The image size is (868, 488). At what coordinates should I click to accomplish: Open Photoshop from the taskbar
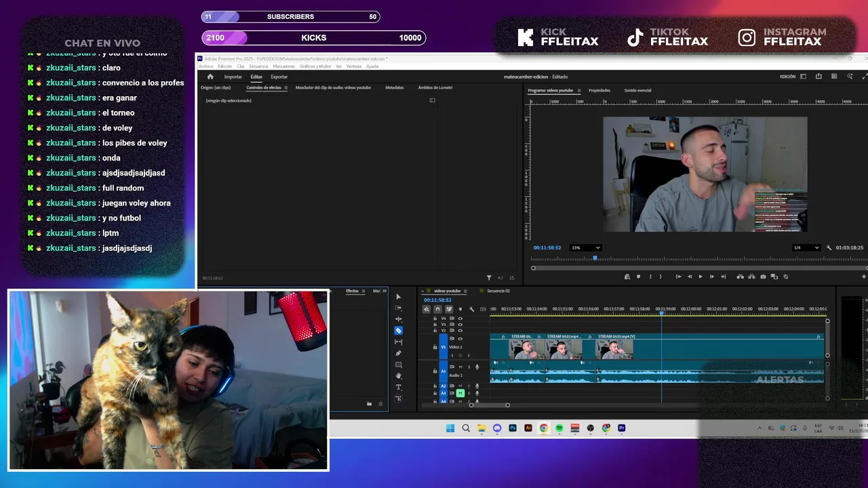point(513,428)
